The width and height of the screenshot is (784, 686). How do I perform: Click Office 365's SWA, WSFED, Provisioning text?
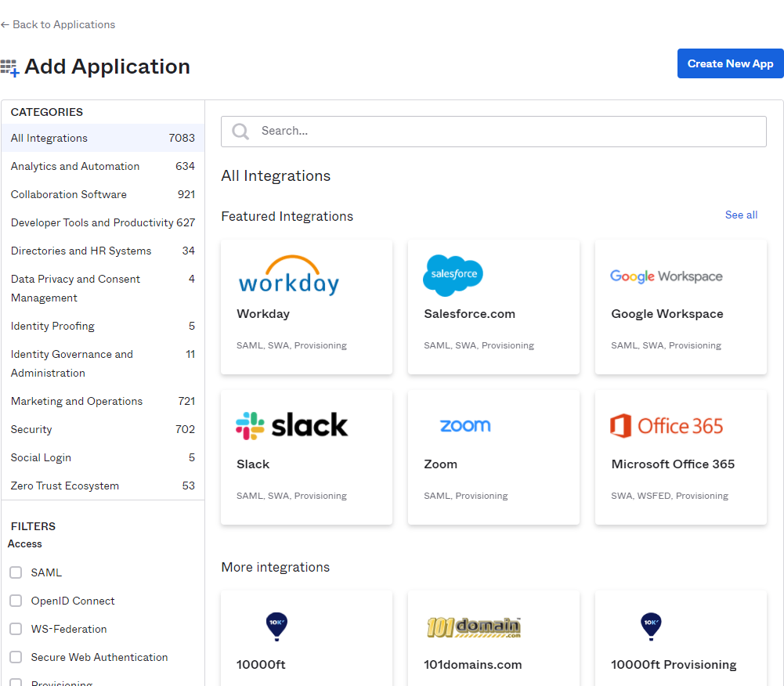point(670,496)
